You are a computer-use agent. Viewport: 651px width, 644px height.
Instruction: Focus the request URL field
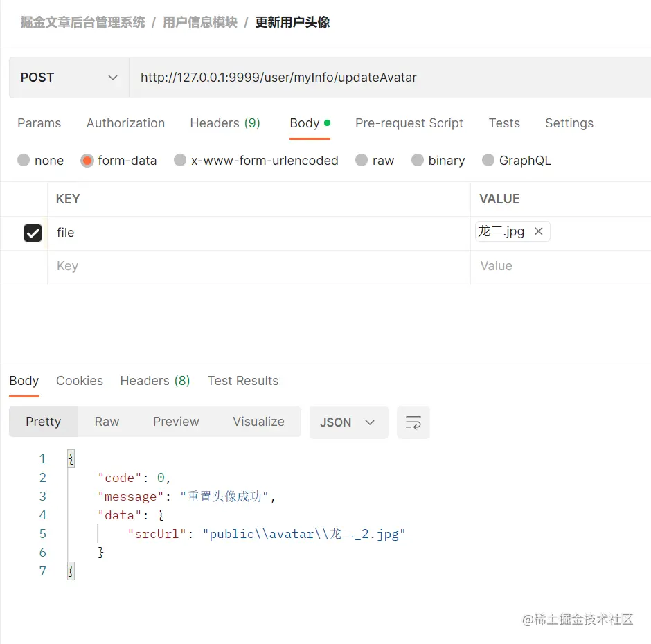click(x=389, y=78)
